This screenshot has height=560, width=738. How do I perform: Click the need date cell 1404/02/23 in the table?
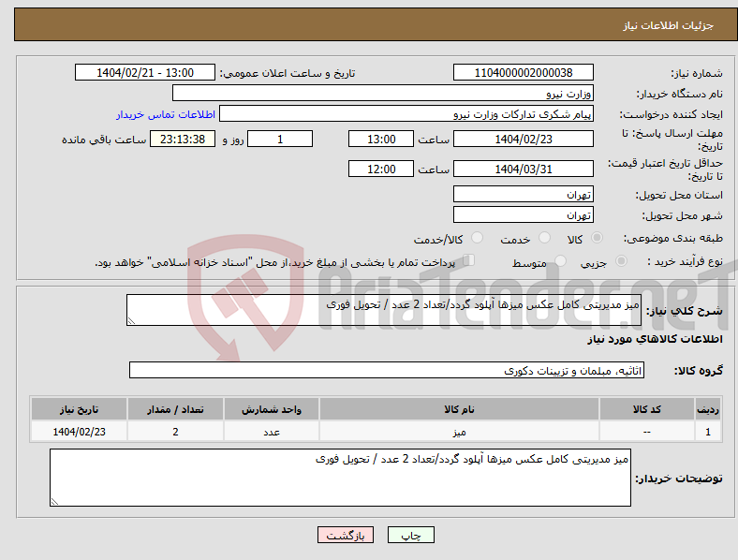click(79, 432)
